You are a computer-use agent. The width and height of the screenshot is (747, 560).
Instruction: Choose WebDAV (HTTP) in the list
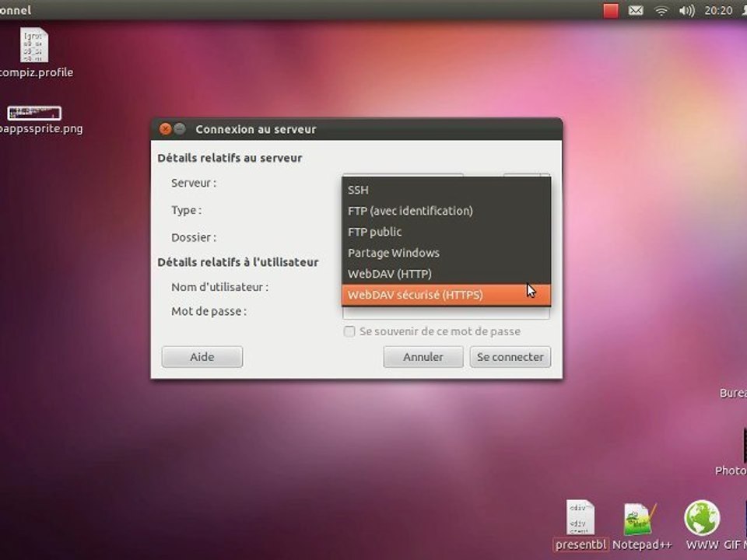446,273
